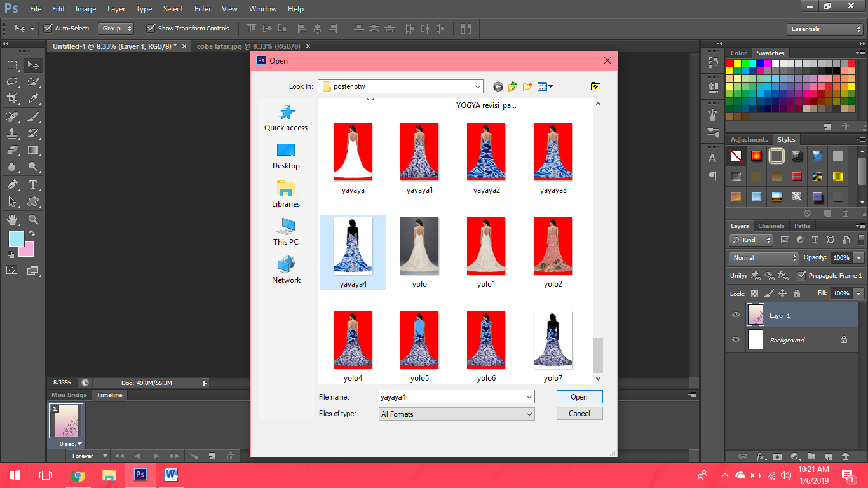This screenshot has width=868, height=488.
Task: Open the Files of type dropdown
Action: [x=529, y=413]
